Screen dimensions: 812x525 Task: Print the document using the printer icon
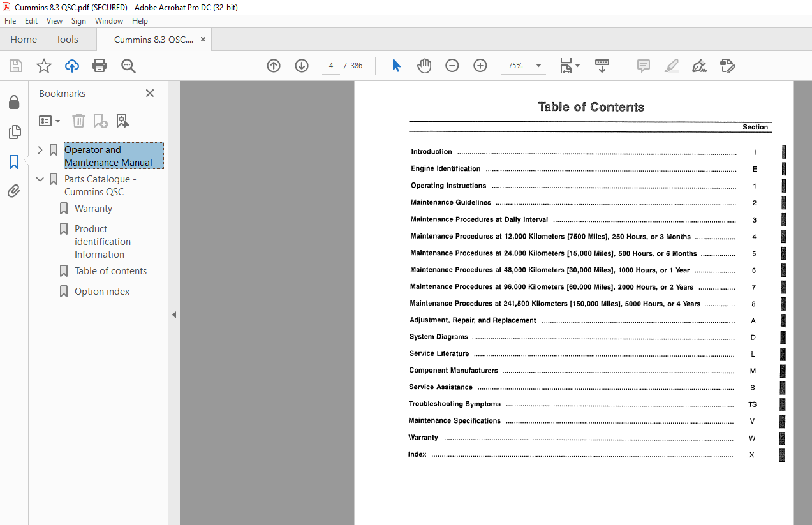(100, 66)
